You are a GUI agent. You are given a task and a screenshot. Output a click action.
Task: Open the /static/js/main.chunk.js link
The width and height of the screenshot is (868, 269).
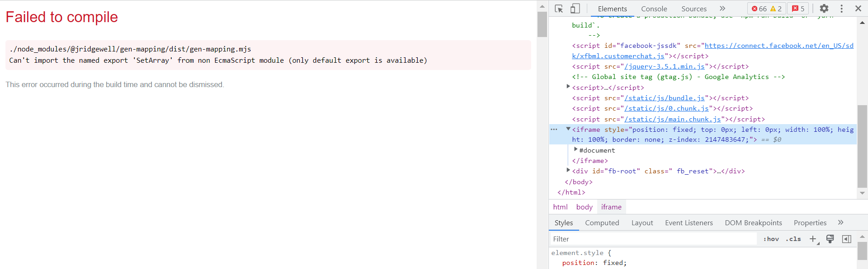pyautogui.click(x=672, y=119)
